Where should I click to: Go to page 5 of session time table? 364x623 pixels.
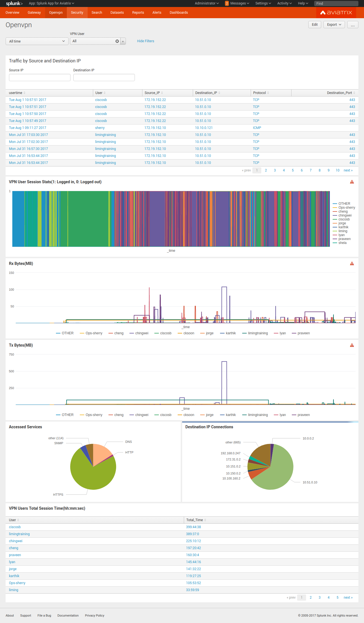coord(337,598)
